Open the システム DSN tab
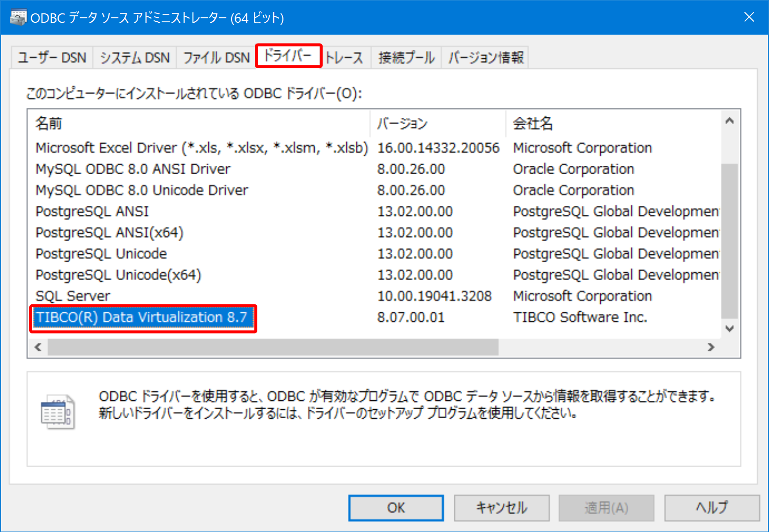769x532 pixels. (x=135, y=57)
